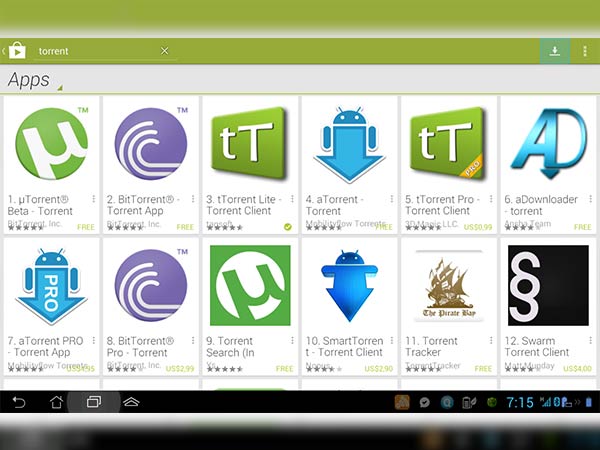Open the SmartTorrent app icon
Viewport: 600px width, 450px height.
click(348, 285)
